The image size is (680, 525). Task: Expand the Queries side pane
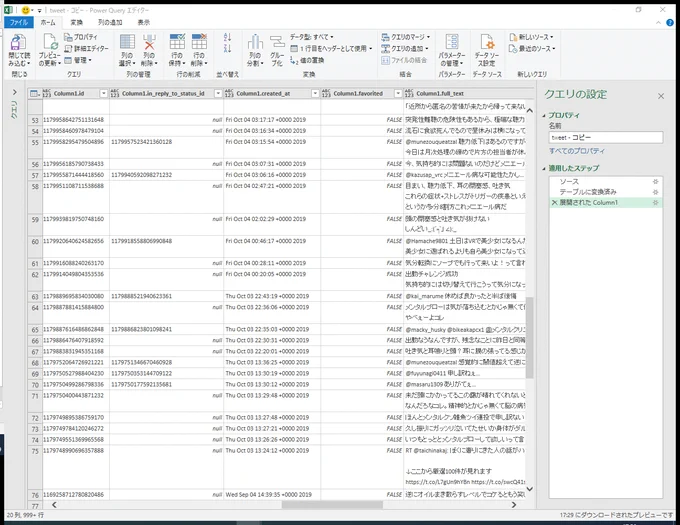14,92
